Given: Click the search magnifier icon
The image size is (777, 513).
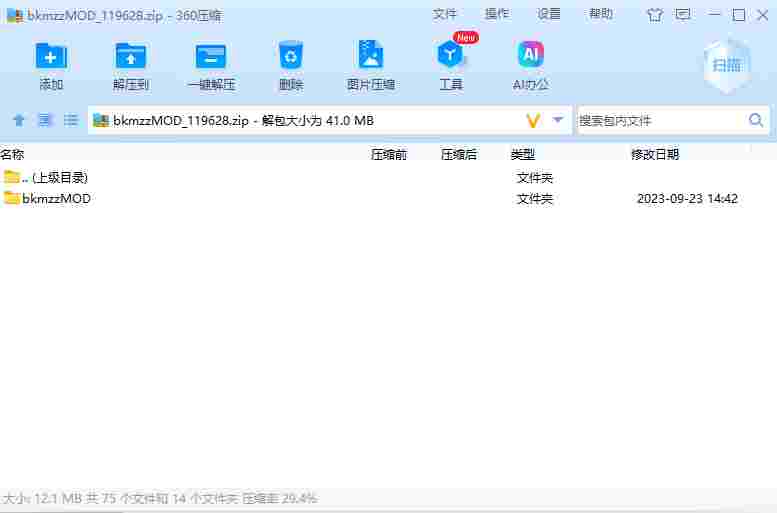Looking at the screenshot, I should 756,120.
